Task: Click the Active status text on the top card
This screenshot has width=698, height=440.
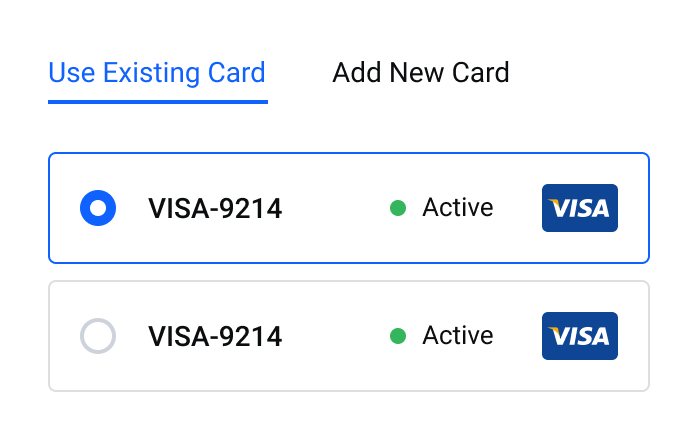Action: pyautogui.click(x=458, y=208)
